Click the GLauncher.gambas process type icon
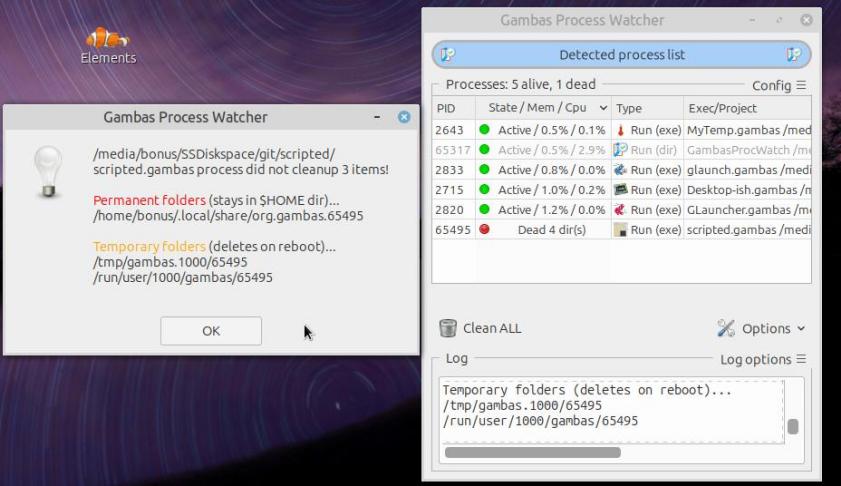 tap(620, 210)
